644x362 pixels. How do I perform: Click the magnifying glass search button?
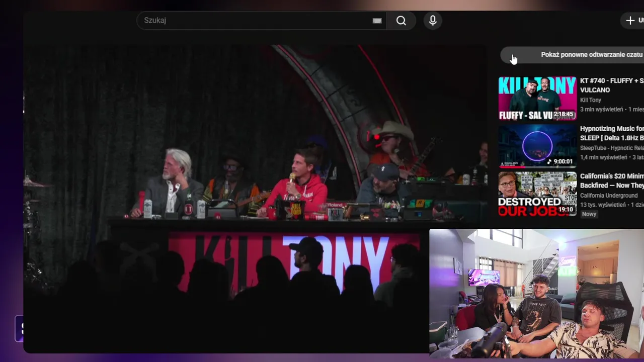[x=401, y=21]
